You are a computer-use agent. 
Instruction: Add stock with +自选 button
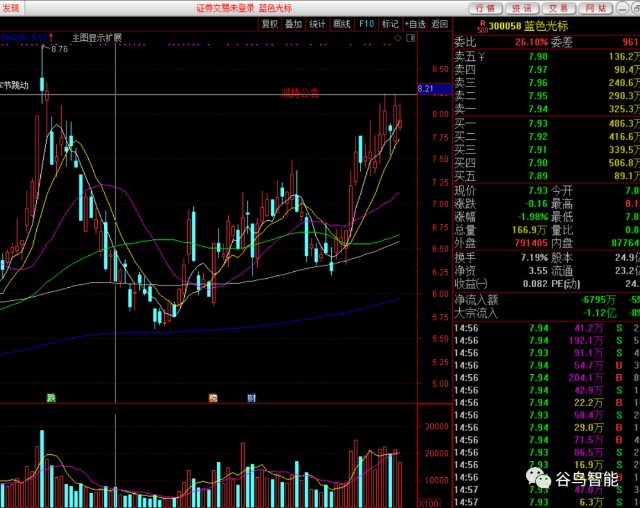[415, 24]
